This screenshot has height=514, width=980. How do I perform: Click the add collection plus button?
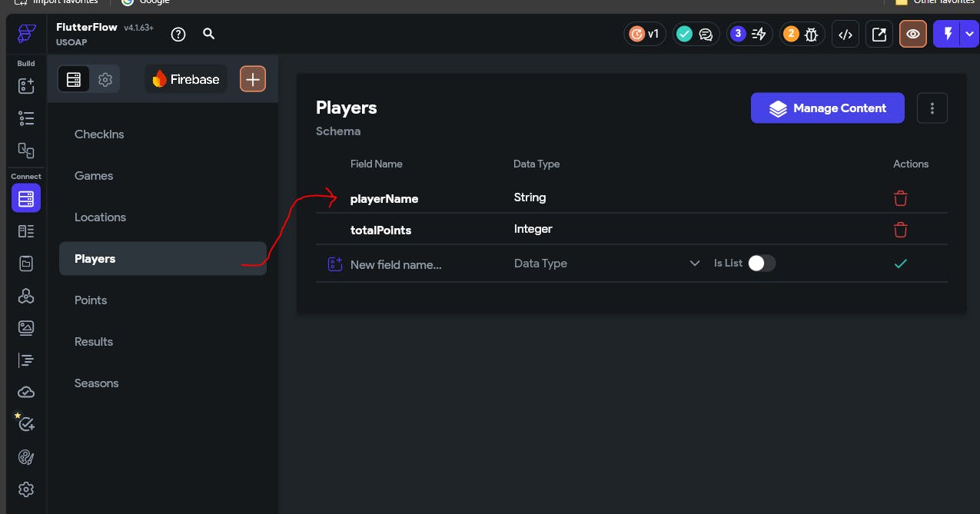pyautogui.click(x=253, y=79)
